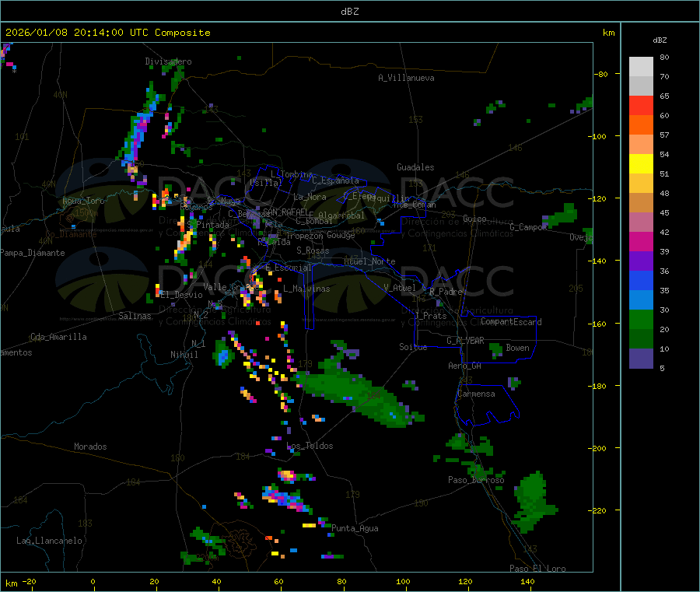The image size is (700, 592).
Task: Click the Bowen location label
Action: point(517,348)
